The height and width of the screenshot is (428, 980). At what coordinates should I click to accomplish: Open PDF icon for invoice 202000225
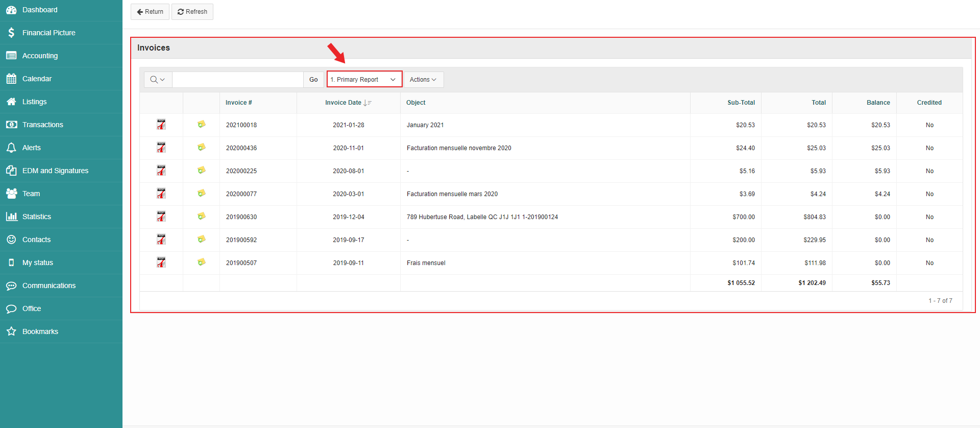161,171
